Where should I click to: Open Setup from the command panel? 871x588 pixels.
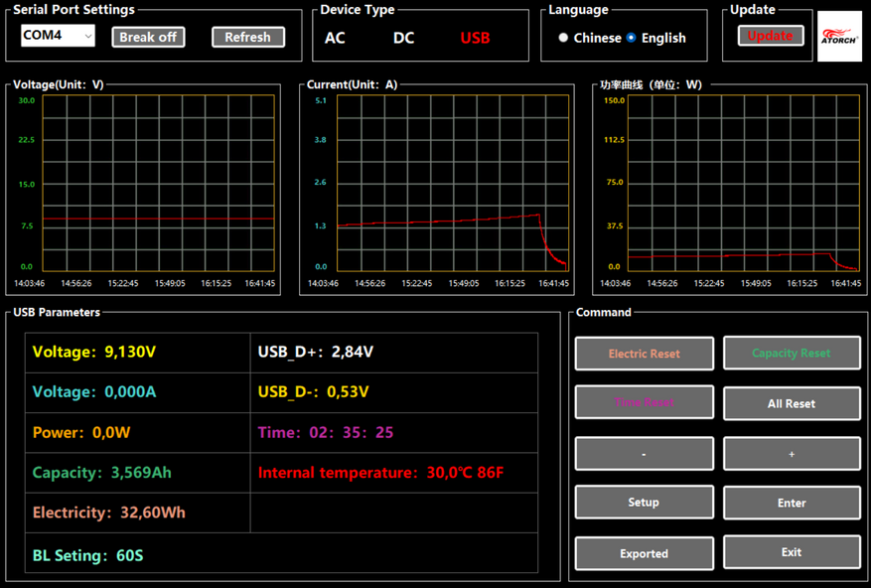coord(644,503)
